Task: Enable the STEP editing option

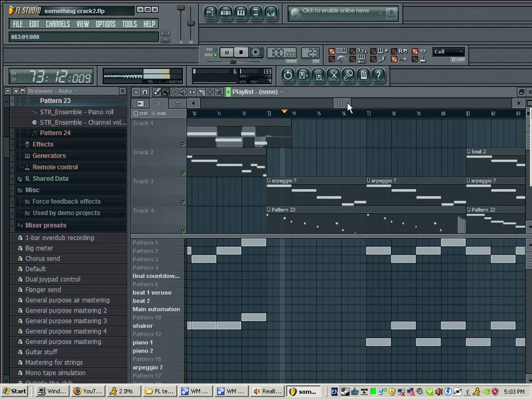Action: click(136, 114)
